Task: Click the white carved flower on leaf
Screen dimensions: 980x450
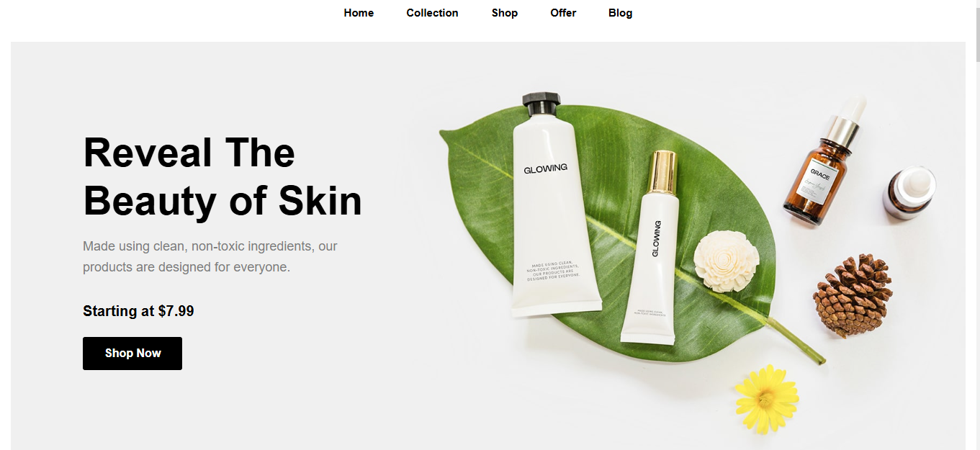Action: pos(727,261)
